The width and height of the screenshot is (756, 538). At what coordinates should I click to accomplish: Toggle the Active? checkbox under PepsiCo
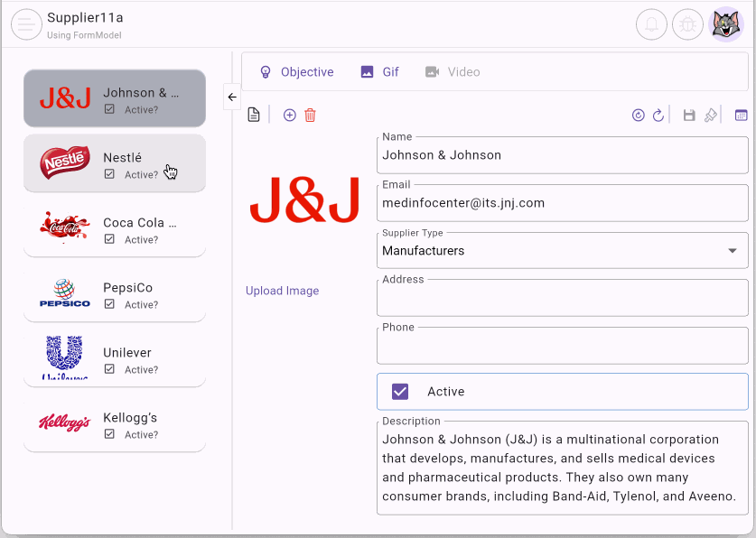109,305
